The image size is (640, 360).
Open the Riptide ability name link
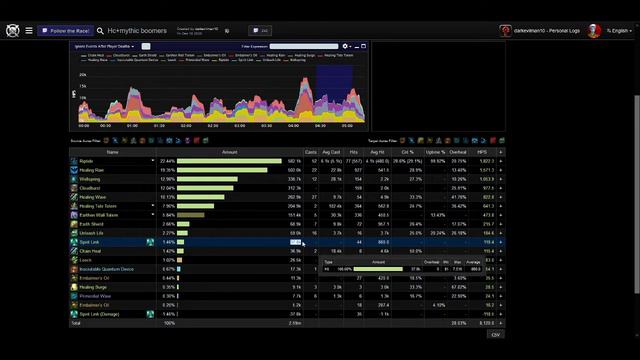pos(86,161)
